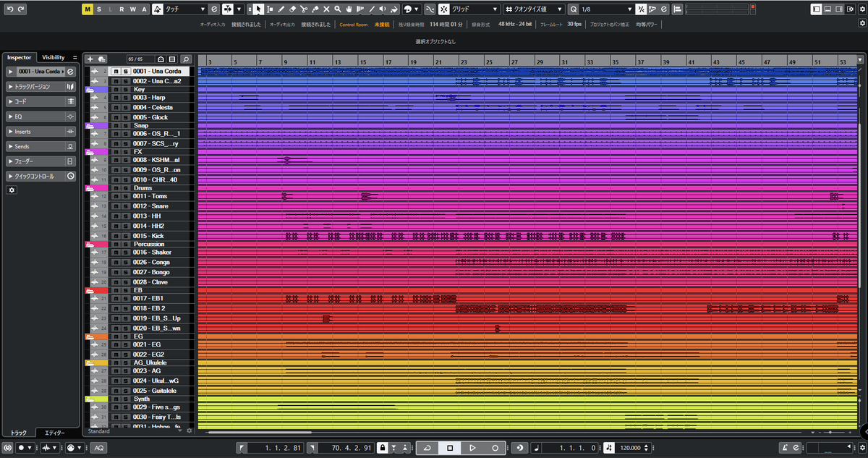Toggle metronome click button
The width and height of the screenshot is (868, 458).
pos(785,448)
